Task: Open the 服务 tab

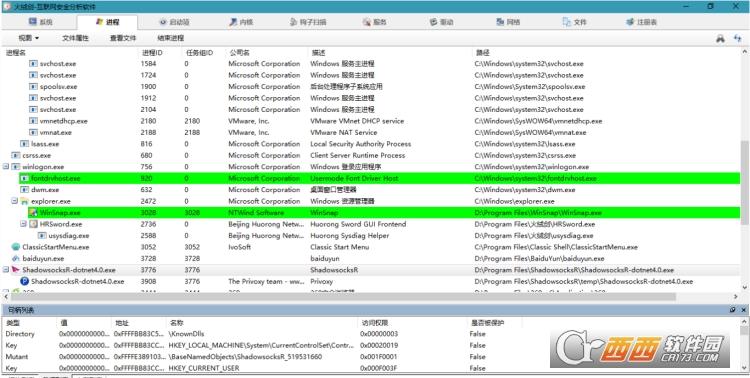Action: tap(375, 22)
